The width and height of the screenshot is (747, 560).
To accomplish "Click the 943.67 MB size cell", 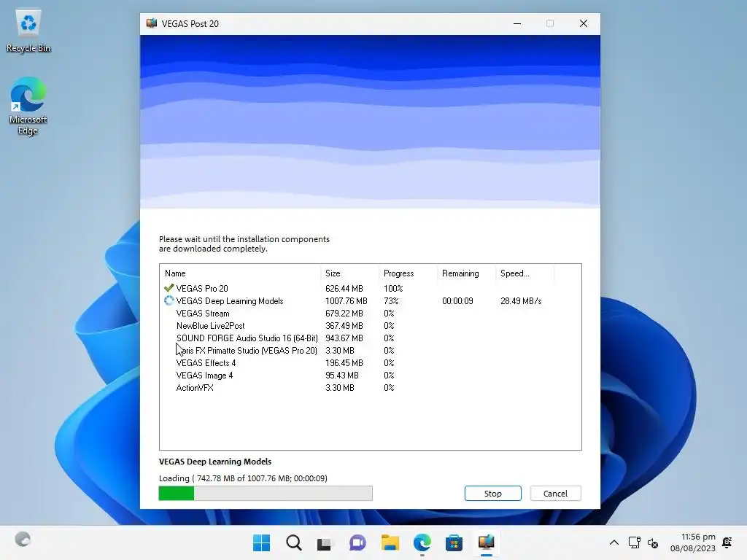I will pyautogui.click(x=344, y=338).
